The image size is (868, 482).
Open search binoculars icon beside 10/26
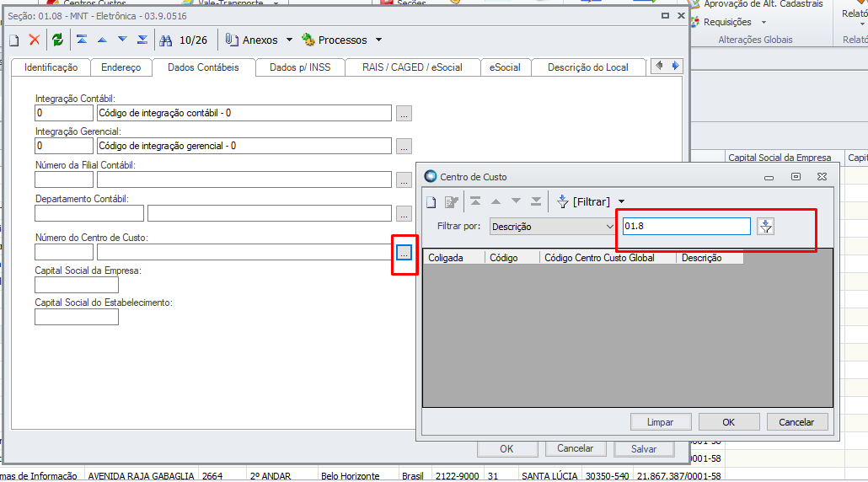165,40
